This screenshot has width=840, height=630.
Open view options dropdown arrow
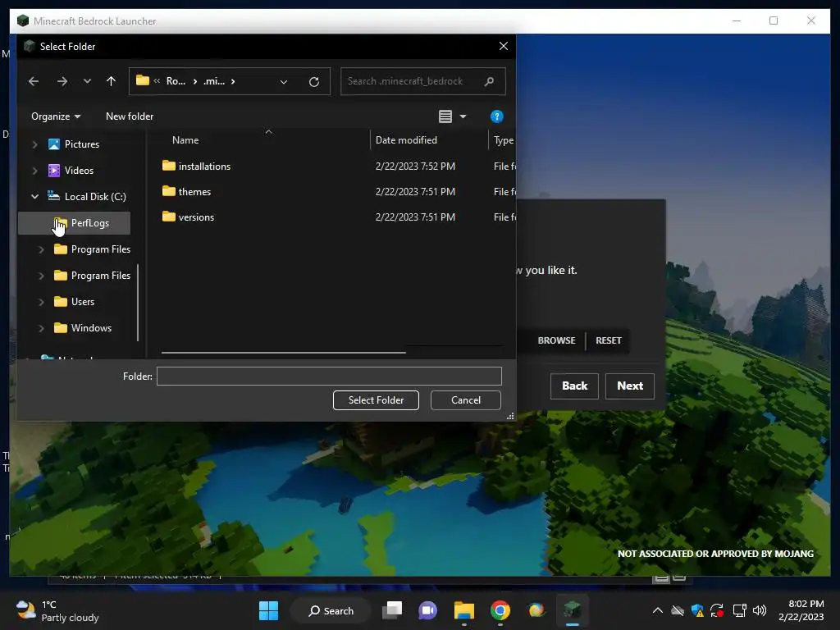(x=463, y=116)
